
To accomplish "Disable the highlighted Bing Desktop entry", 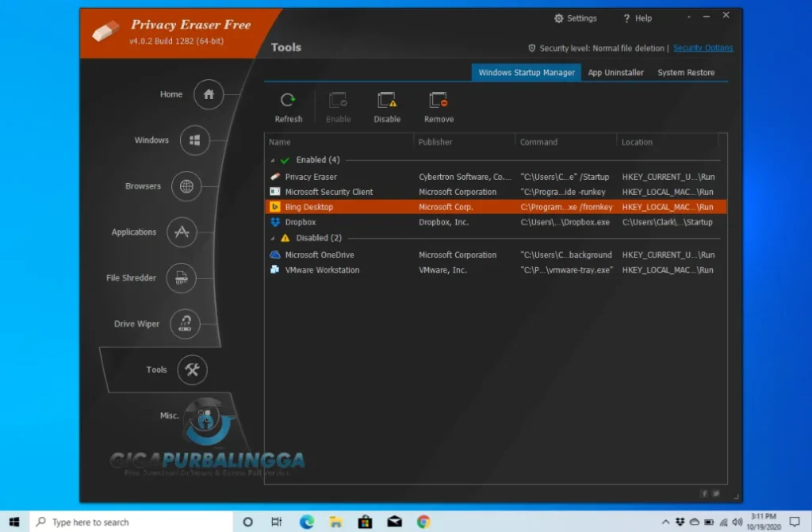I will (387, 106).
